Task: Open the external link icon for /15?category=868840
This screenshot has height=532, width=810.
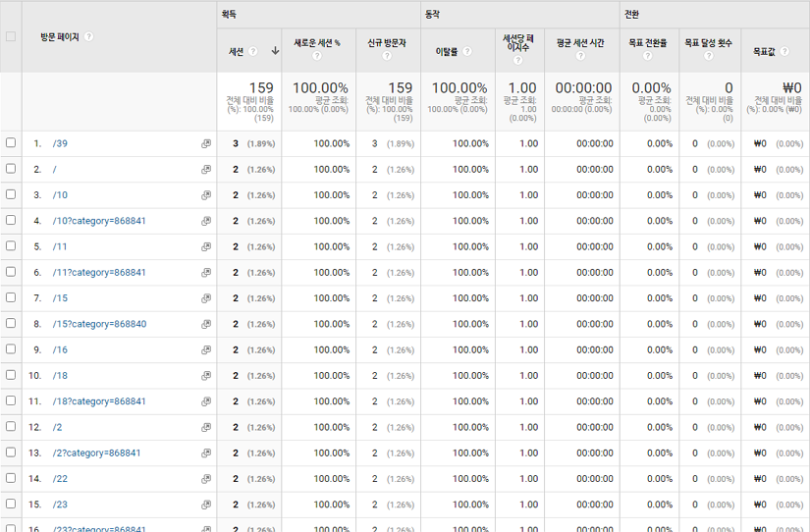Action: coord(206,324)
